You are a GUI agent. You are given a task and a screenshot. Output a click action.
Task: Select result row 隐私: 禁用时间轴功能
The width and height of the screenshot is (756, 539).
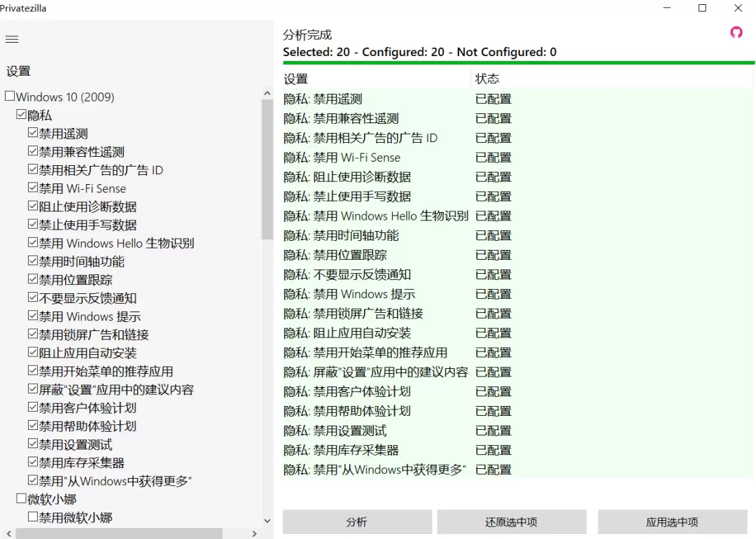click(x=518, y=236)
